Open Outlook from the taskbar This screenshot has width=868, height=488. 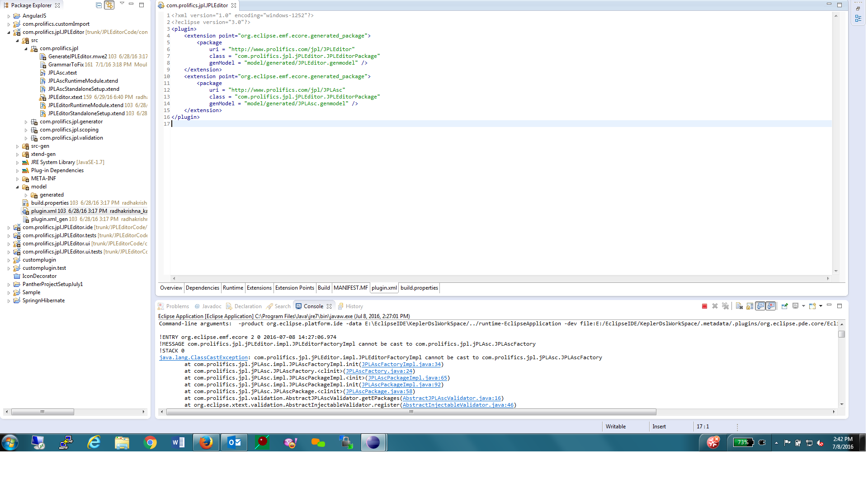[234, 442]
